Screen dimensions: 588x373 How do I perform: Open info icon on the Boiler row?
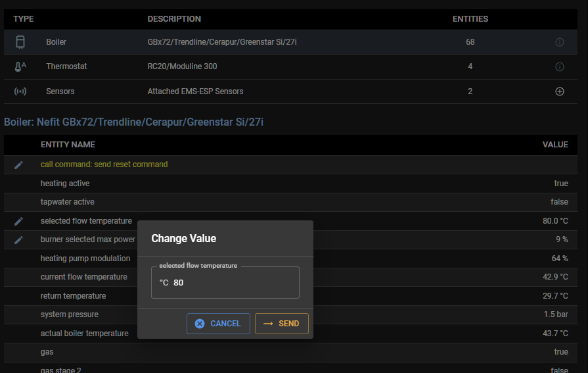[x=560, y=42]
